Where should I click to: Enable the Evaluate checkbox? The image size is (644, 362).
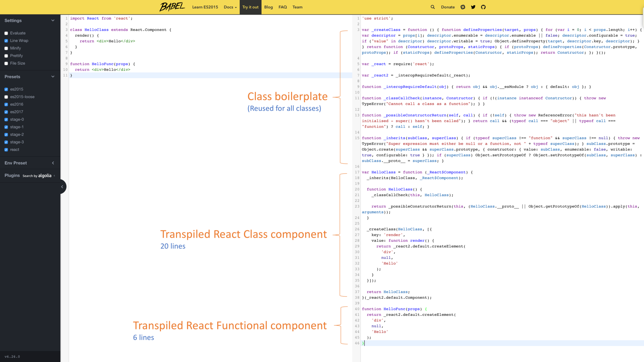6,33
